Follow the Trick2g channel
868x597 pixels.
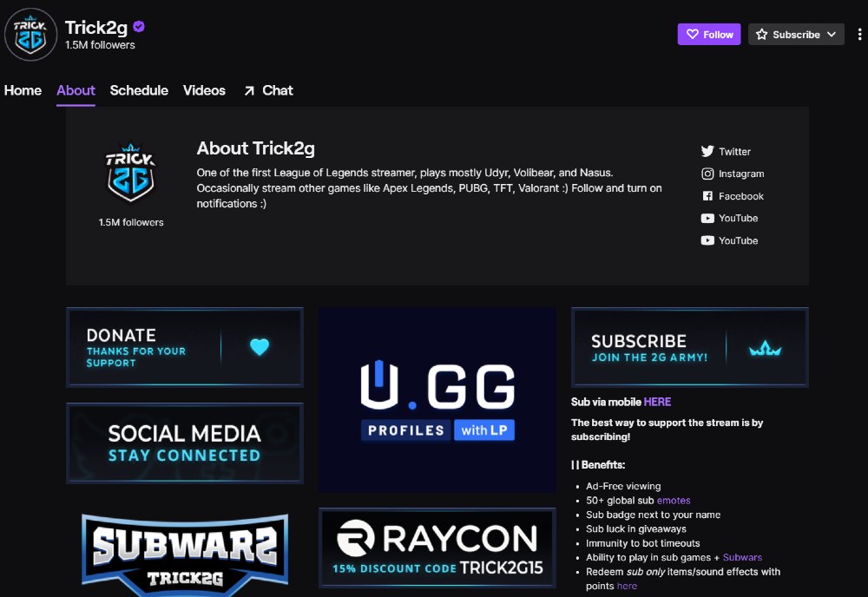click(709, 35)
